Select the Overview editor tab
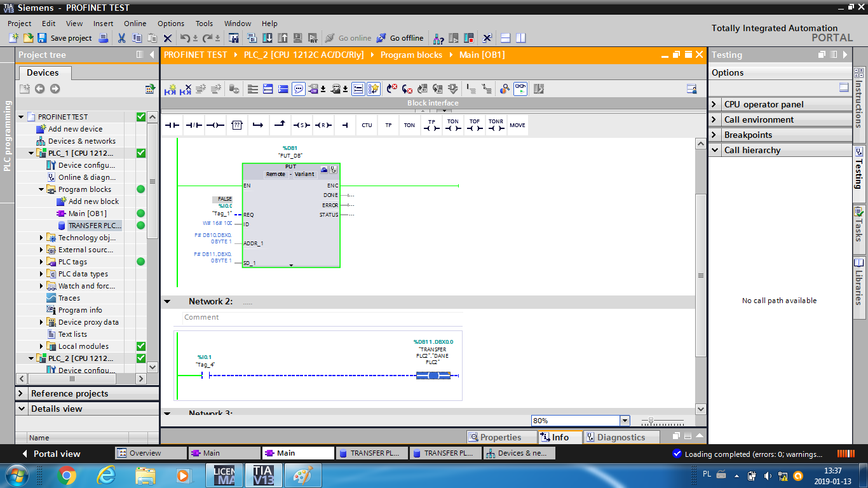This screenshot has height=488, width=868. (x=151, y=453)
